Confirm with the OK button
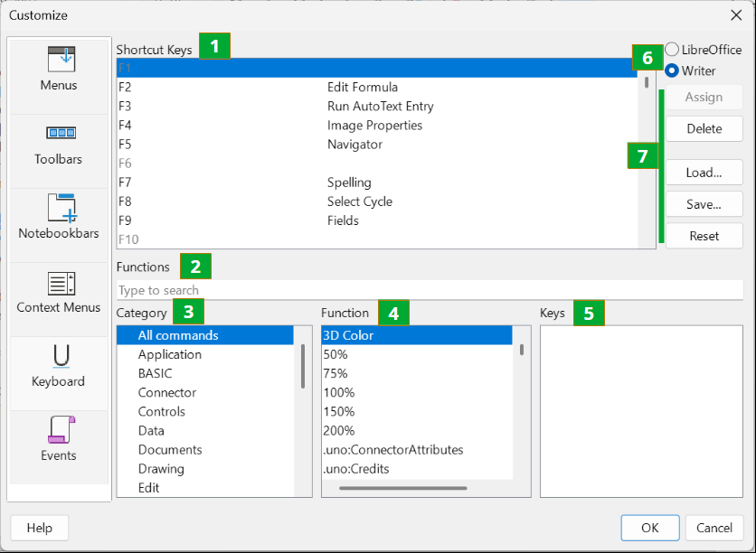This screenshot has height=553, width=756. 650,528
